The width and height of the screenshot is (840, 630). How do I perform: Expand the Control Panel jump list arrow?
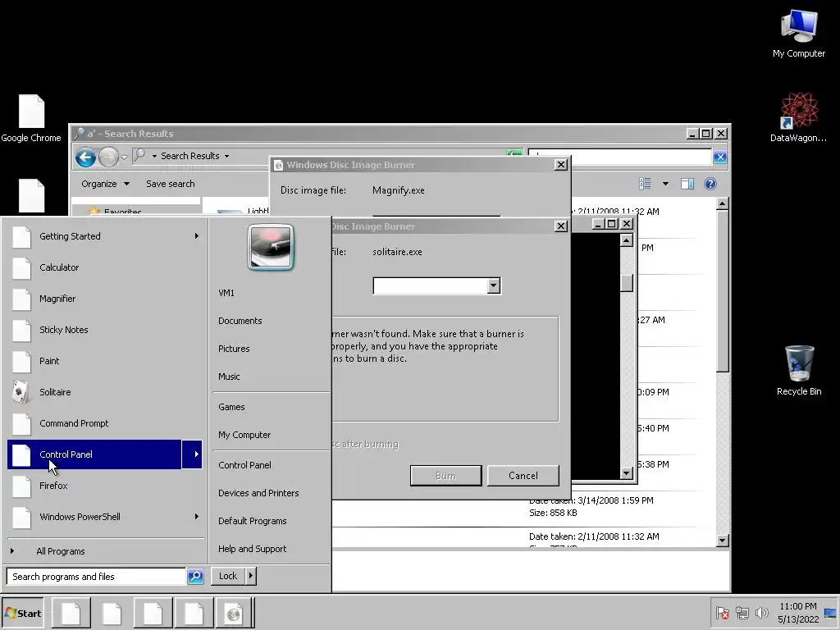point(192,454)
